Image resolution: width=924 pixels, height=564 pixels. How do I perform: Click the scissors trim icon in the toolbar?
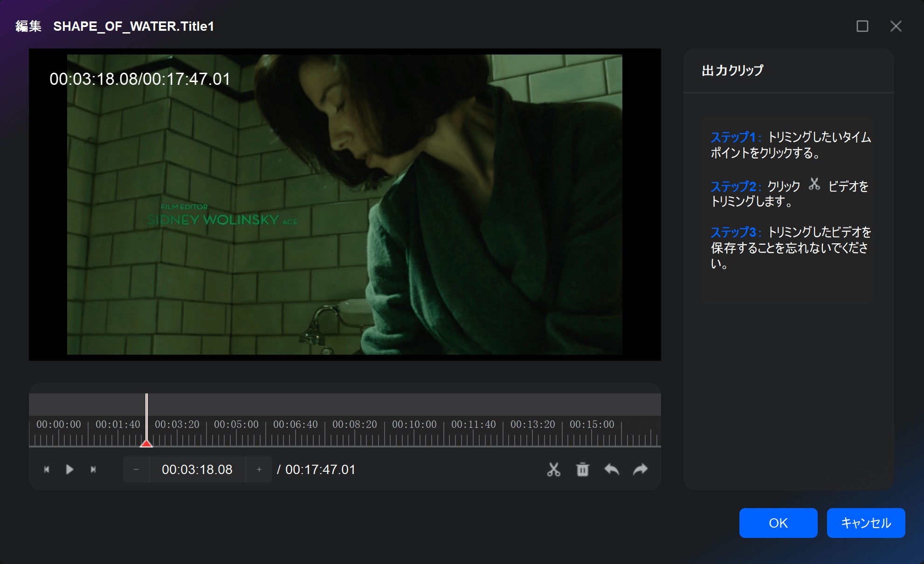tap(553, 469)
